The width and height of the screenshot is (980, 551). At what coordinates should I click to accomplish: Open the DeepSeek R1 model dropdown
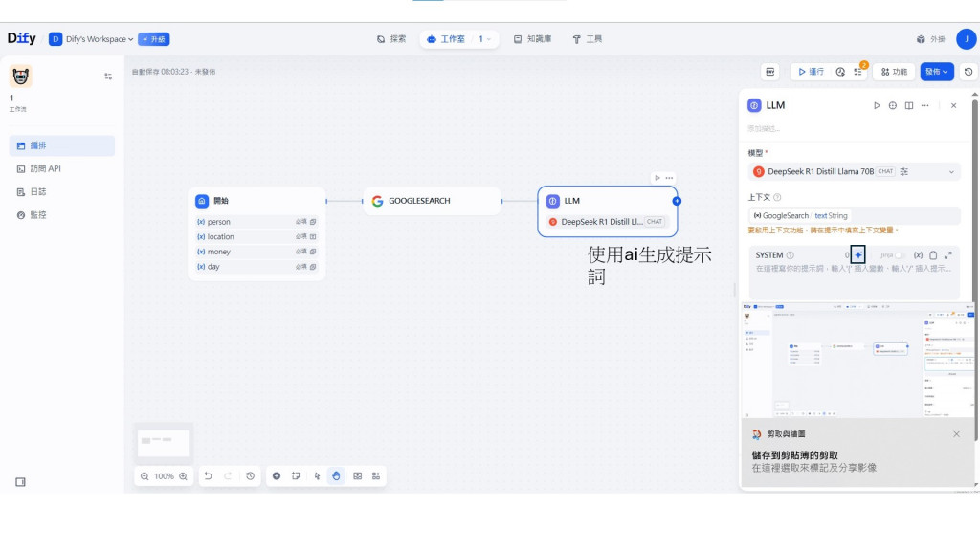click(854, 171)
